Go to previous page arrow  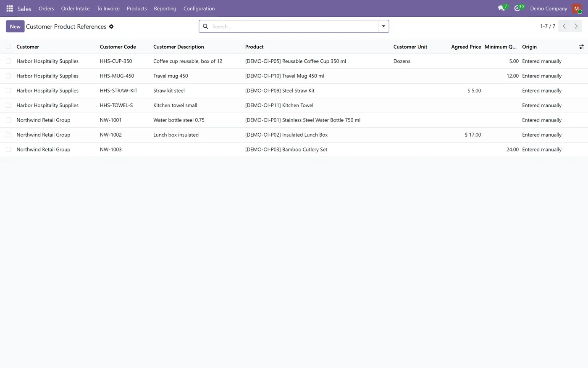pos(564,26)
